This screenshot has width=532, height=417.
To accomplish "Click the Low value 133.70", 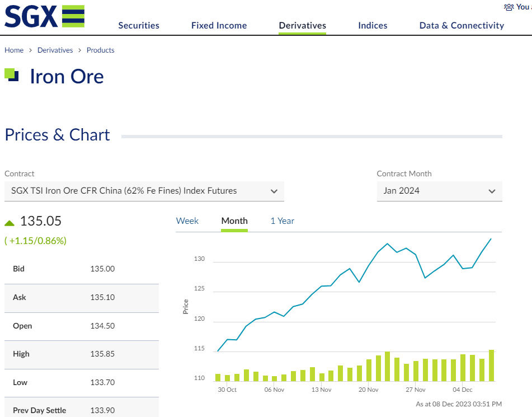I will coord(102,382).
